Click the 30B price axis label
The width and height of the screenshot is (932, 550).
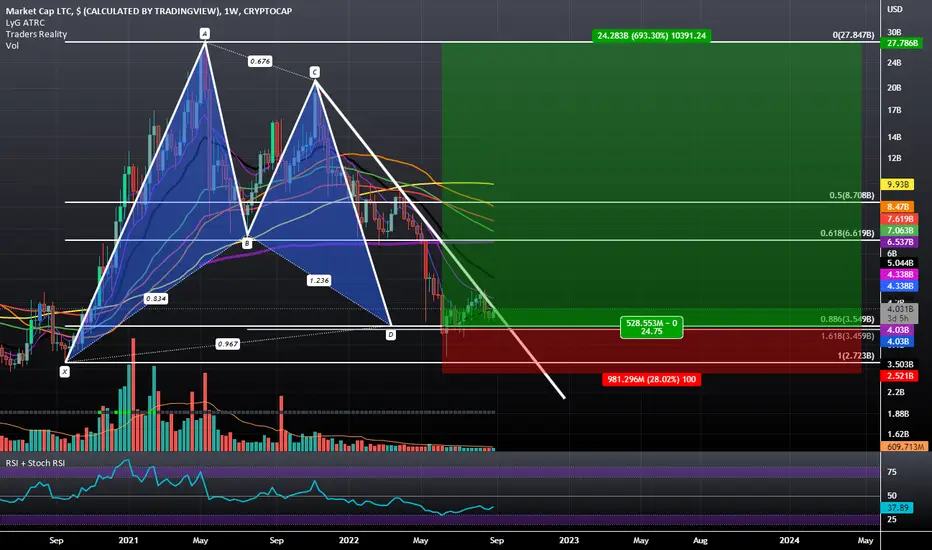[894, 32]
